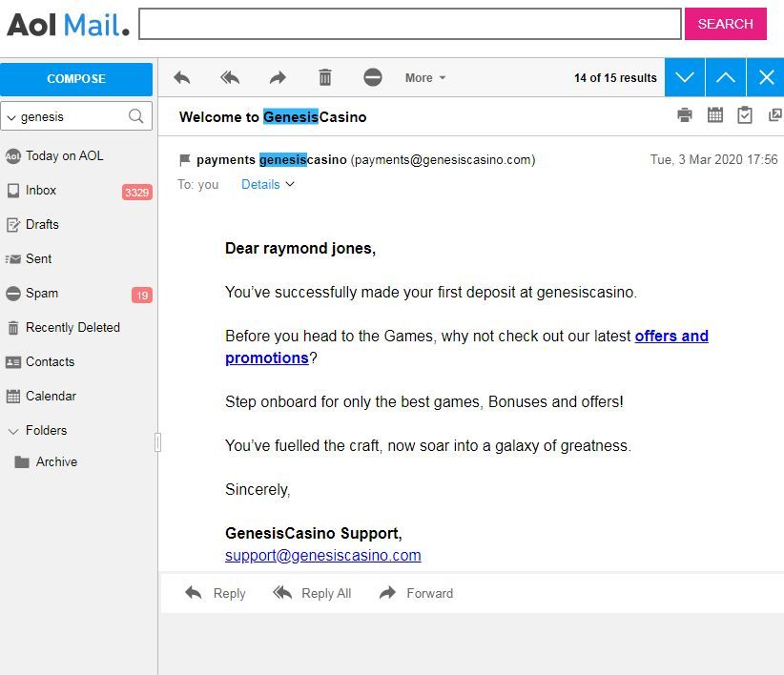784x675 pixels.
Task: Mark message as spam with block icon
Action: pyautogui.click(x=373, y=77)
